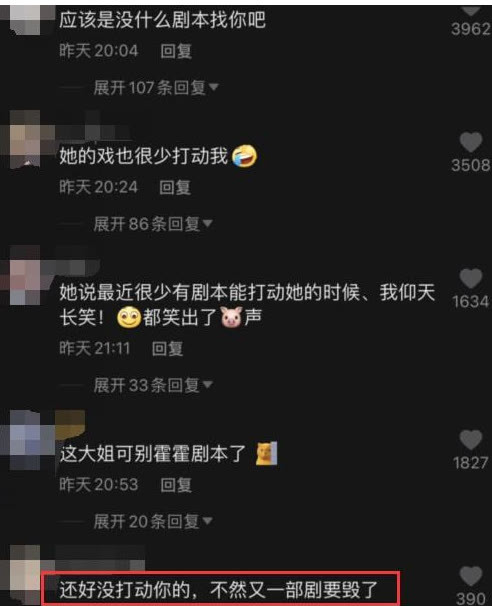Reply to the 20:04 comment
This screenshot has height=606, width=492.
[176, 51]
